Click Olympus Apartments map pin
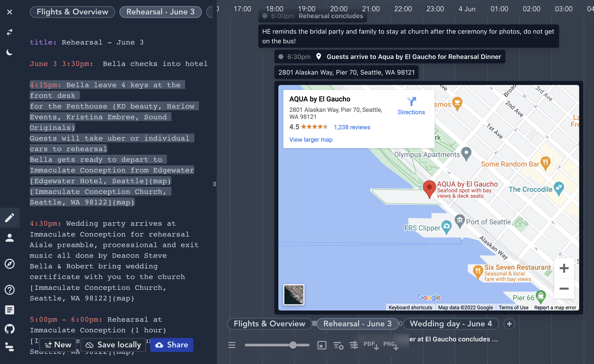Viewport: 594px width, 364px height. click(x=466, y=154)
